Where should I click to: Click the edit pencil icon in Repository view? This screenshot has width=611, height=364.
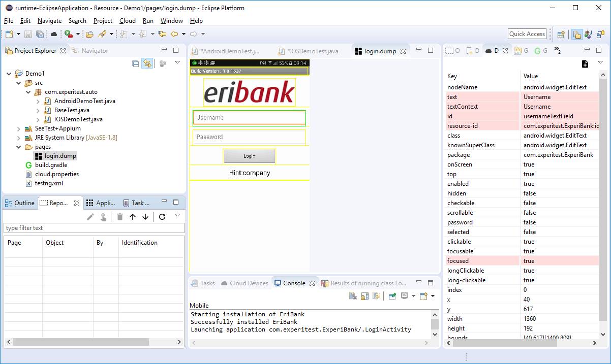[90, 217]
